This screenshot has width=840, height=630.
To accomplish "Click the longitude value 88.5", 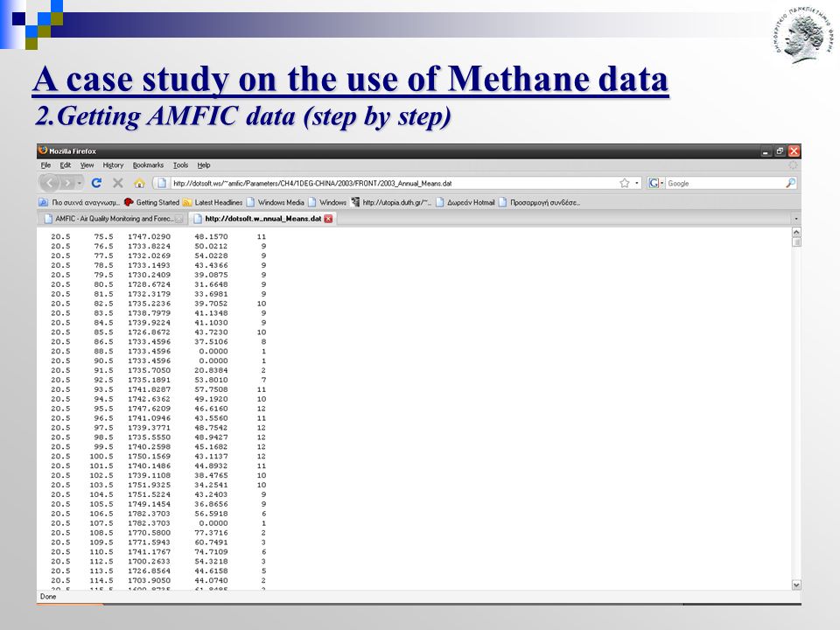I will pos(103,351).
